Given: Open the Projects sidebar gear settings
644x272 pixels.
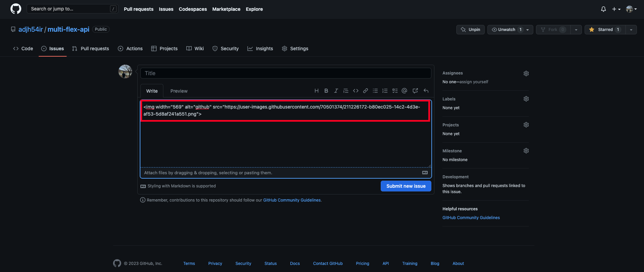Looking at the screenshot, I should coord(526,125).
